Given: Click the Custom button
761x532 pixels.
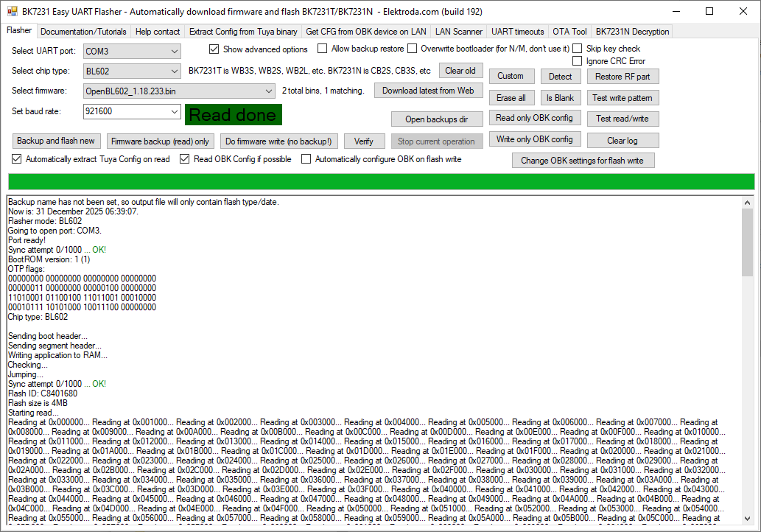Looking at the screenshot, I should (511, 76).
